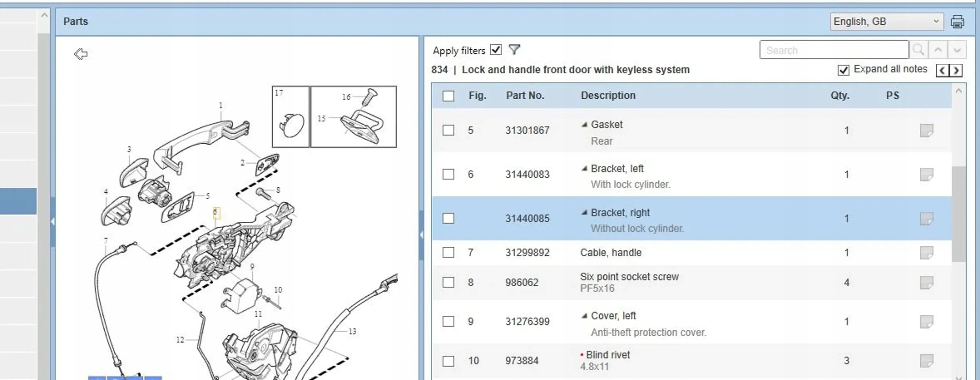
Task: Check the Cable, handle row checkbox
Action: [448, 252]
